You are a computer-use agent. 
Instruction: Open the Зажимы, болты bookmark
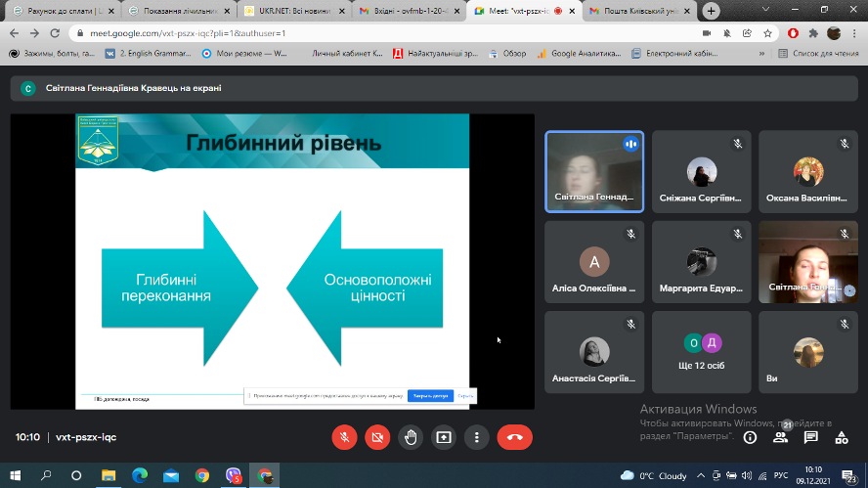[52, 54]
